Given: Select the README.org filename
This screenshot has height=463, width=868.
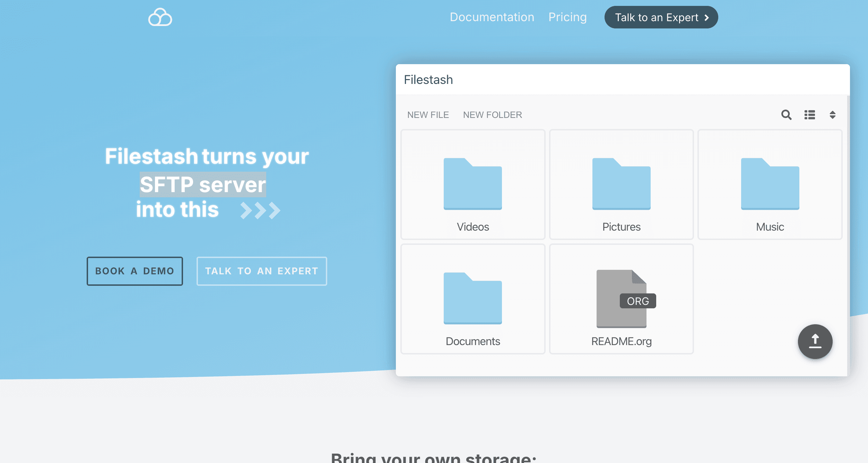Looking at the screenshot, I should [x=621, y=341].
